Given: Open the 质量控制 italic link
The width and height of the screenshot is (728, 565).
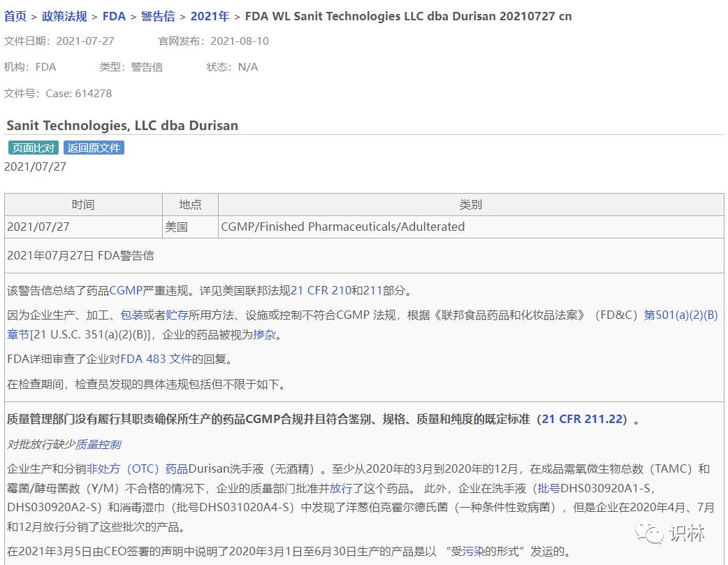Looking at the screenshot, I should [98, 445].
